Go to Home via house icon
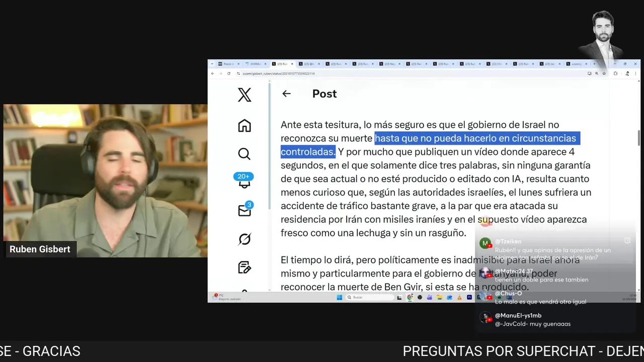This screenshot has width=644, height=362. point(245,126)
